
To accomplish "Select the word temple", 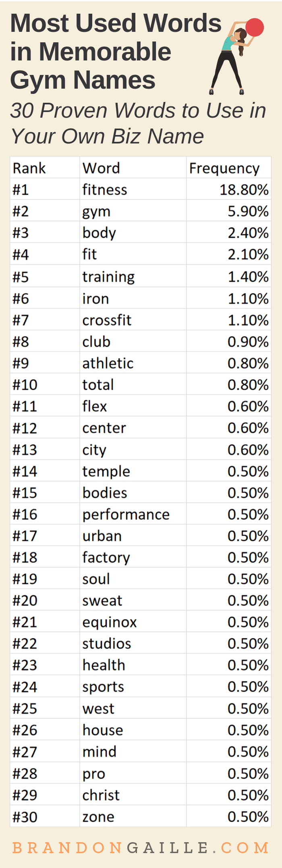I will click(106, 471).
